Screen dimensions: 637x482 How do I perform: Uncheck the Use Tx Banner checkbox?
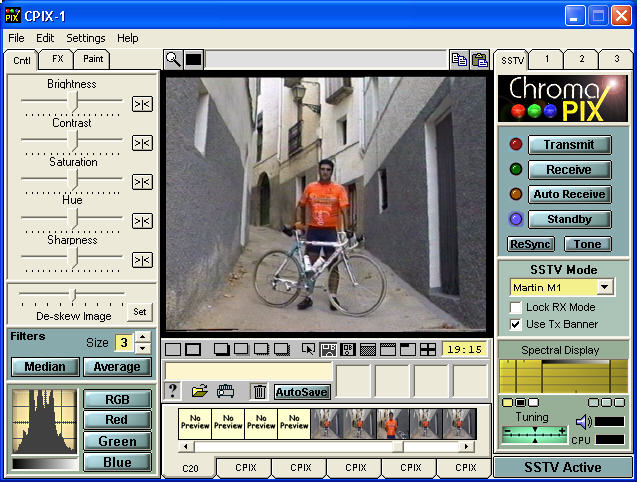516,324
